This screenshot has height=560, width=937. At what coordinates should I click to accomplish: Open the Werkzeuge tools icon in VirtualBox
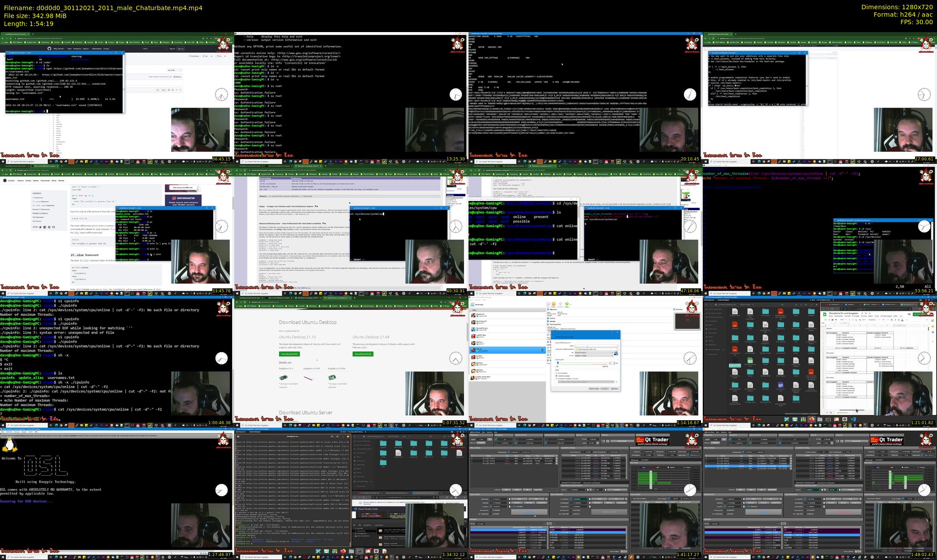pyautogui.click(x=473, y=304)
